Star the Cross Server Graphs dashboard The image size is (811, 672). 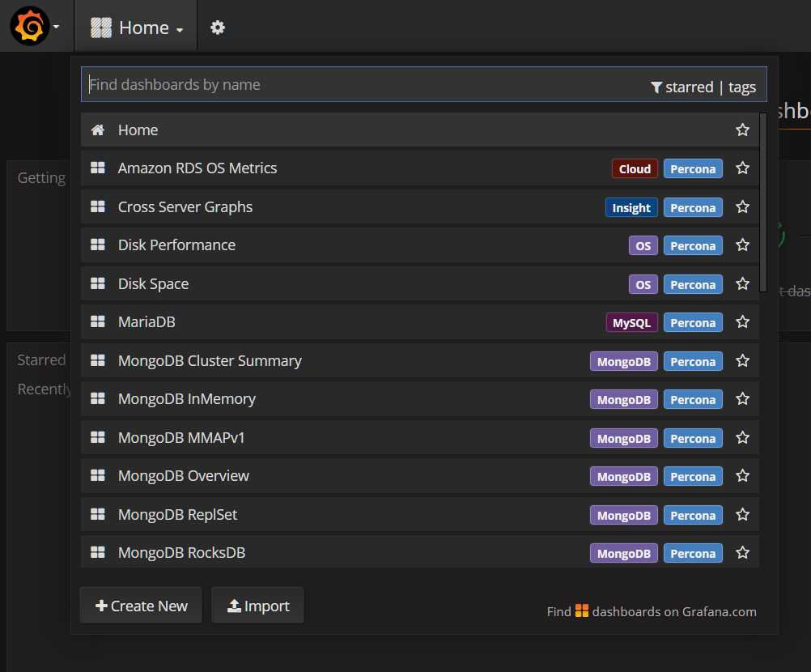[x=743, y=206]
